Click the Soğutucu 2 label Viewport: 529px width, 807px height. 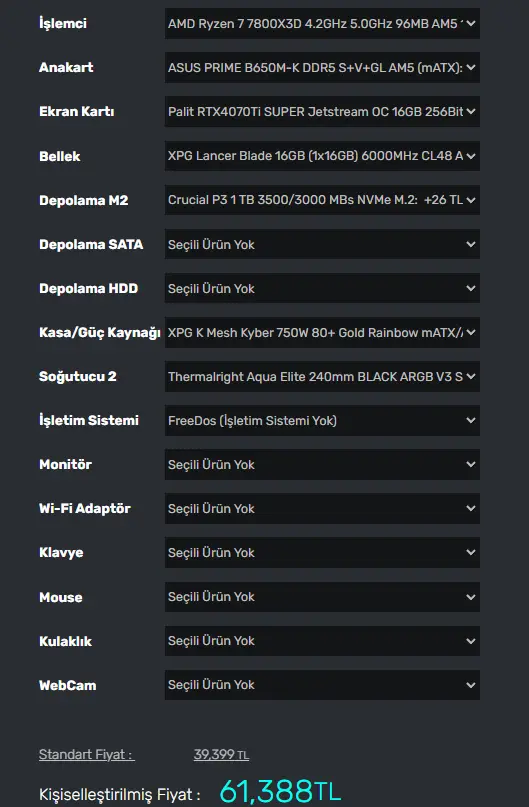click(78, 377)
